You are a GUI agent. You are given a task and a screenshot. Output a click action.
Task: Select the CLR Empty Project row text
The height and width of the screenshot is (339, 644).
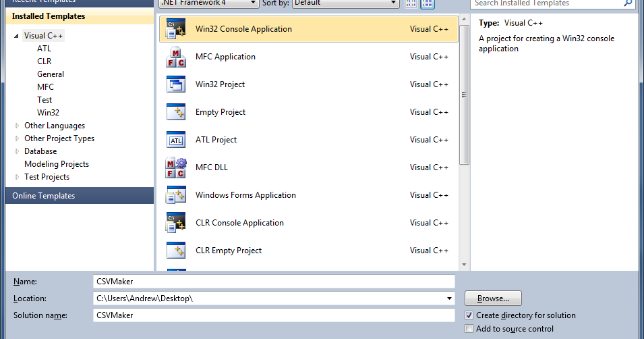coord(229,250)
